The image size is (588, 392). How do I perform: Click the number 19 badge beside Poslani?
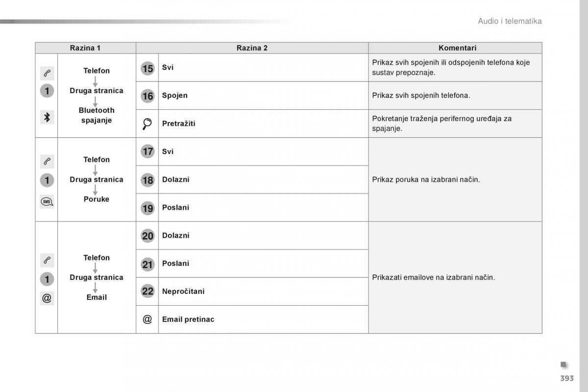pyautogui.click(x=147, y=208)
